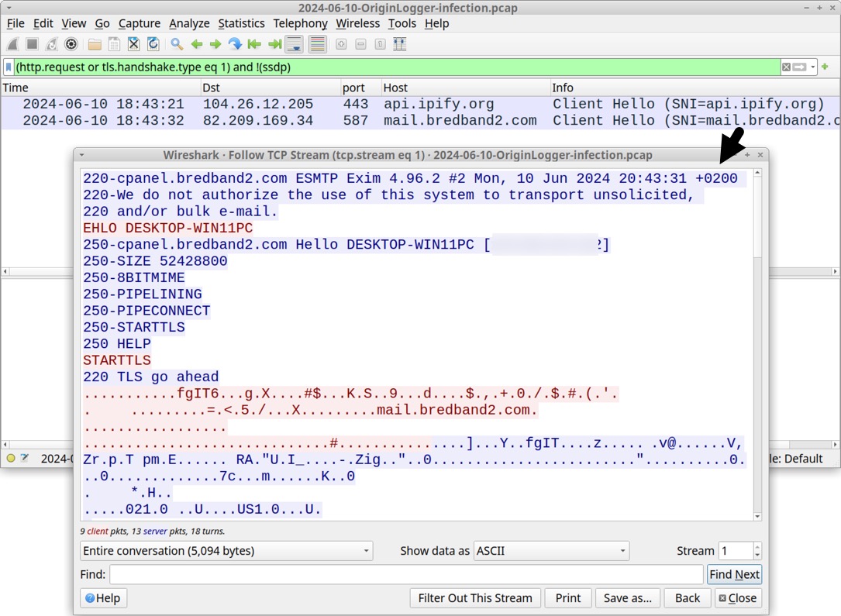This screenshot has width=841, height=616.
Task: Select the api.ipify.org packet row
Action: tap(420, 104)
